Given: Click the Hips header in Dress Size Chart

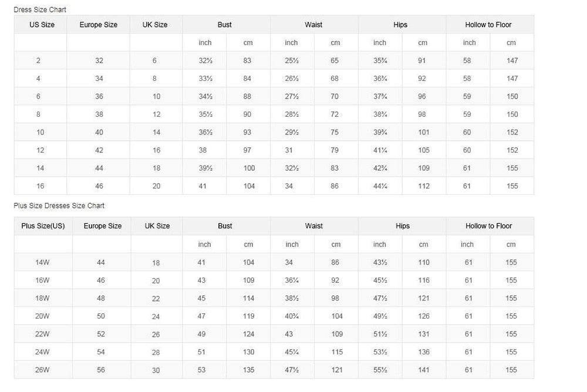Looking at the screenshot, I should [x=400, y=25].
